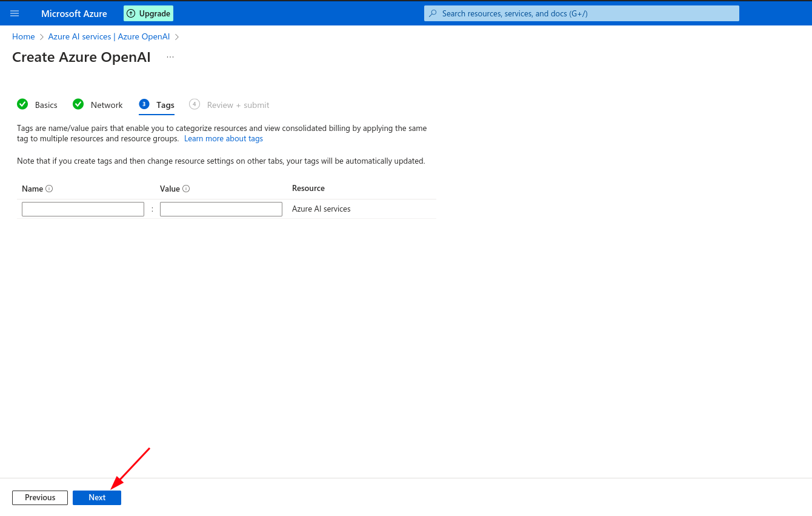The width and height of the screenshot is (812, 516).
Task: Click the Previous button
Action: [40, 497]
